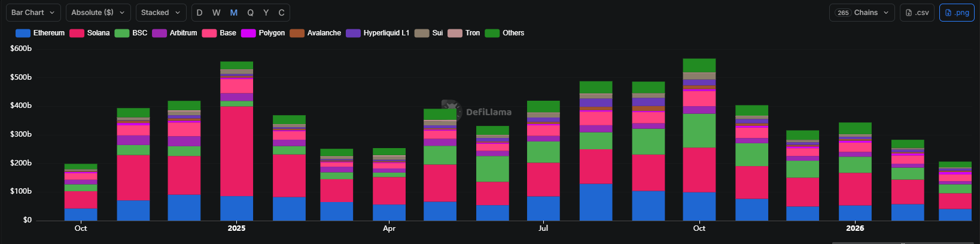The height and width of the screenshot is (244, 980).
Task: Select the Weekly (W) interval
Action: point(216,13)
